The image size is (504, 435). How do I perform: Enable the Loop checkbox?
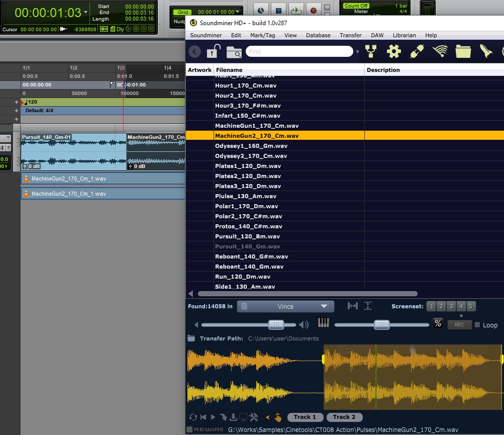tap(477, 325)
